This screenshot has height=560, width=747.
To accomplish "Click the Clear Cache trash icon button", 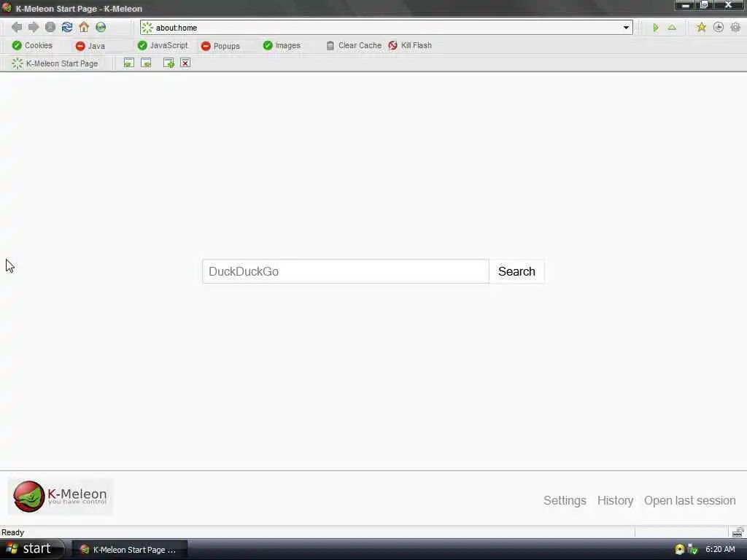I will pos(354,46).
